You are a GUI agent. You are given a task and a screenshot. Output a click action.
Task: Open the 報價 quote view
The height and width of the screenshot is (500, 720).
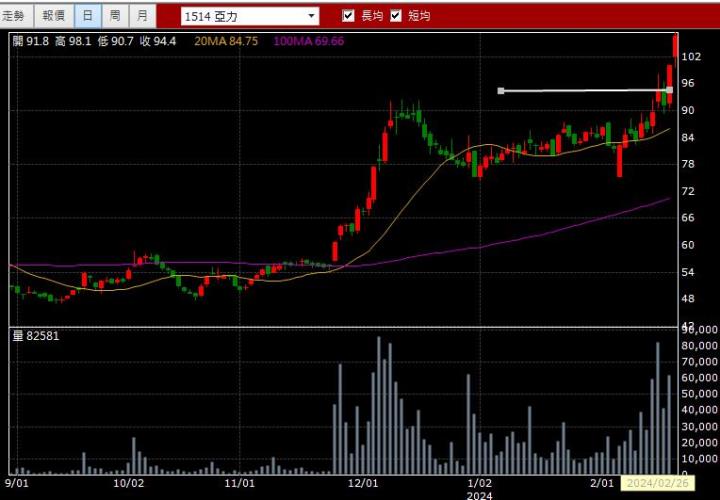(54, 16)
